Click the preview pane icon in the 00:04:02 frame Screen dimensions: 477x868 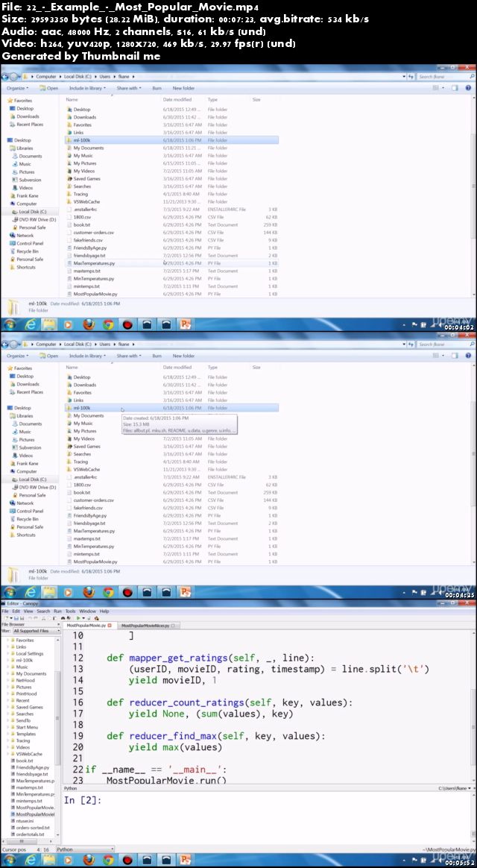point(455,88)
